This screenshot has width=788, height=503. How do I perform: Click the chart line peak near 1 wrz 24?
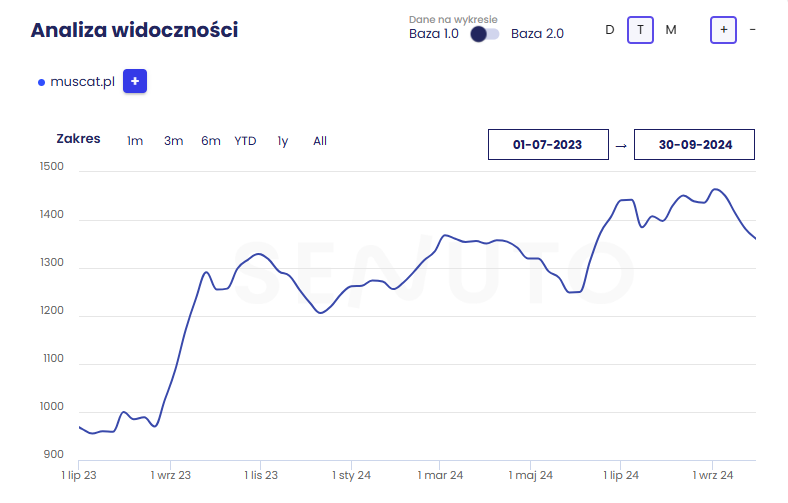pyautogui.click(x=715, y=189)
